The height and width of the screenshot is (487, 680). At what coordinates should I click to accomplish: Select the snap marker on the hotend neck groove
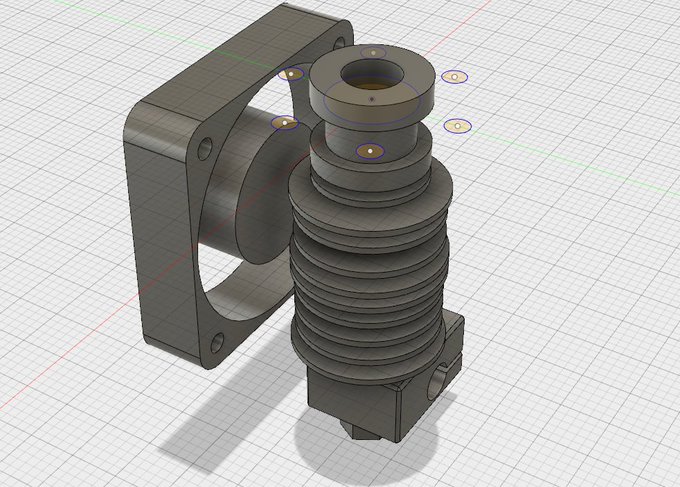tap(370, 151)
